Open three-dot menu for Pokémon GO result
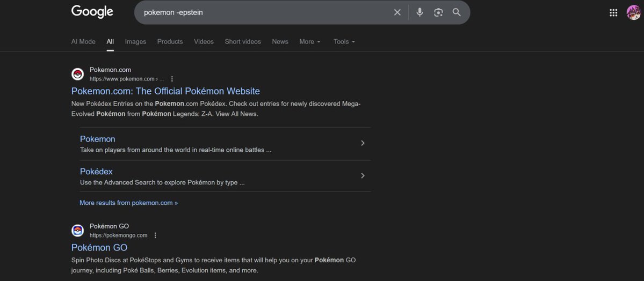The image size is (644, 281). coord(155,235)
